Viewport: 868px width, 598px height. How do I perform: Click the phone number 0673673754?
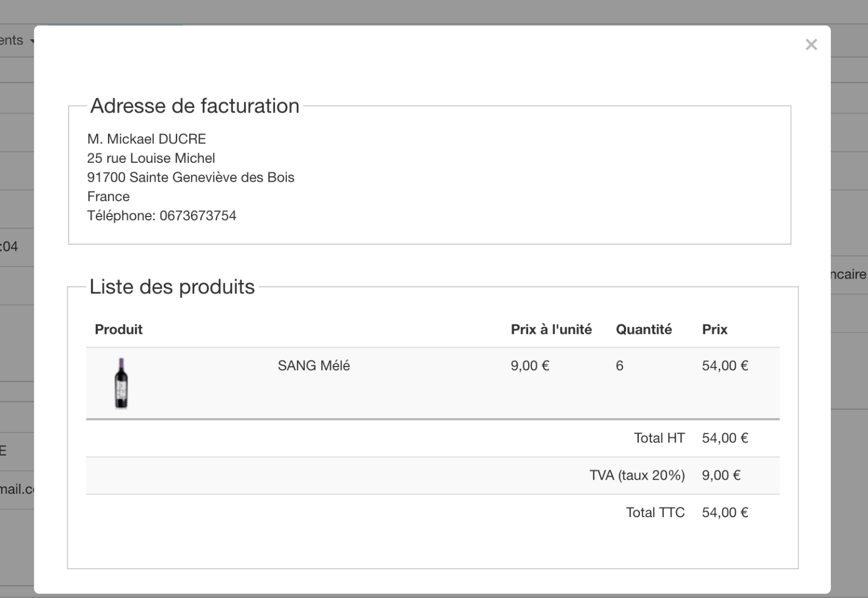[198, 215]
